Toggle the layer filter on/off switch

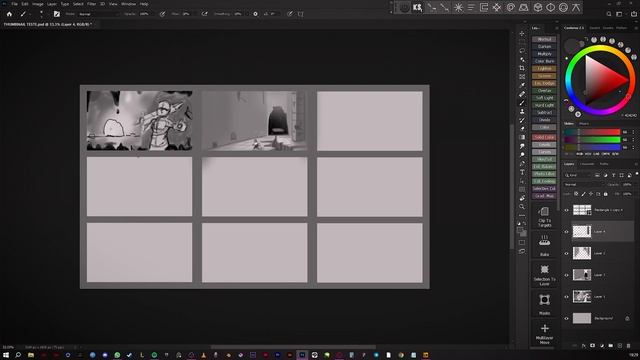(x=637, y=174)
